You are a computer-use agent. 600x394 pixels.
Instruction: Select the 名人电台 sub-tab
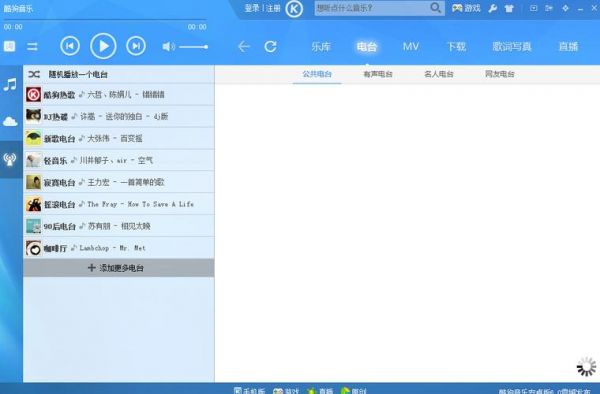click(x=439, y=74)
